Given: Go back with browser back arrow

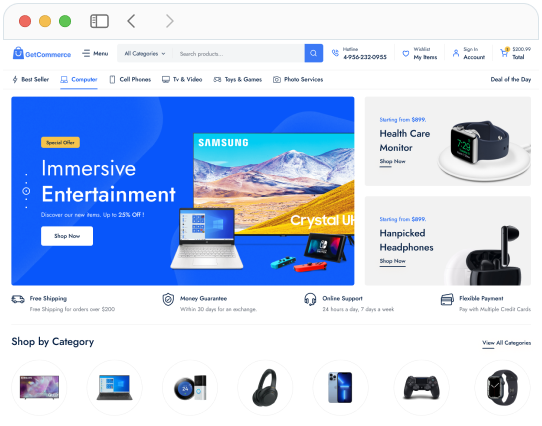Looking at the screenshot, I should [131, 21].
